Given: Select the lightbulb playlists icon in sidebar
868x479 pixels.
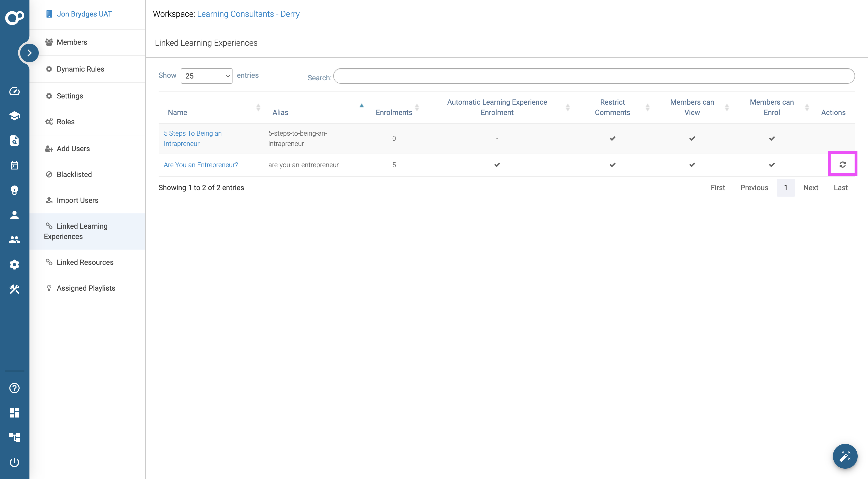Looking at the screenshot, I should coord(14,190).
